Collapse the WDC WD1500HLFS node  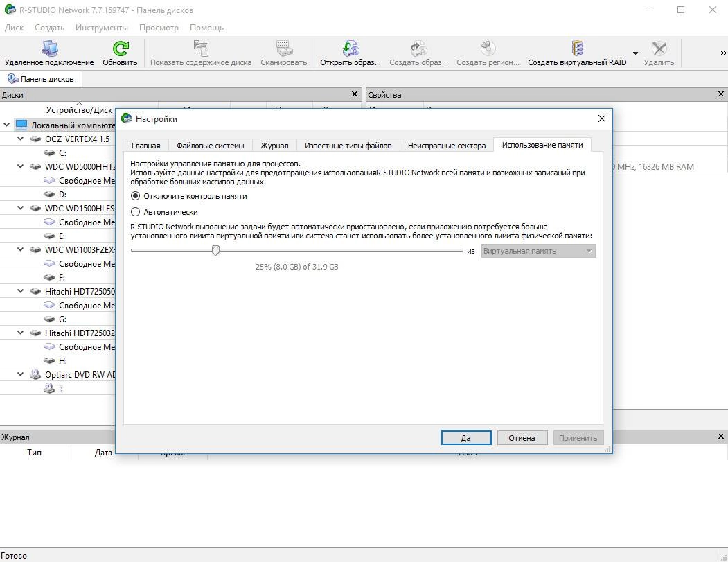coord(20,208)
